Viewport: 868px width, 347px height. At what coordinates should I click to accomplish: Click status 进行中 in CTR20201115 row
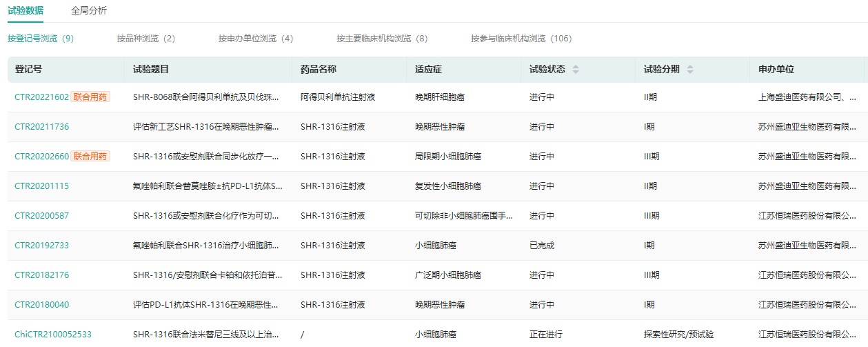pos(542,186)
